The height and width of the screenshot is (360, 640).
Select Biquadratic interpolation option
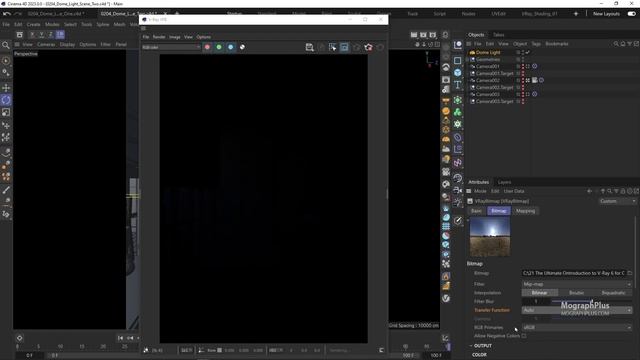pos(613,293)
